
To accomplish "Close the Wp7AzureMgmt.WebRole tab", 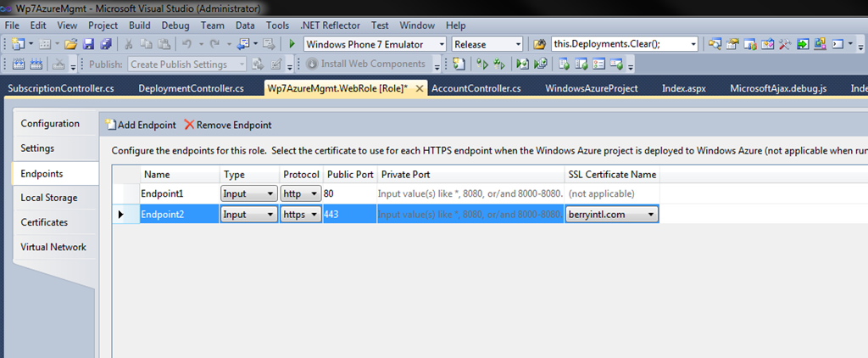I will [x=419, y=89].
